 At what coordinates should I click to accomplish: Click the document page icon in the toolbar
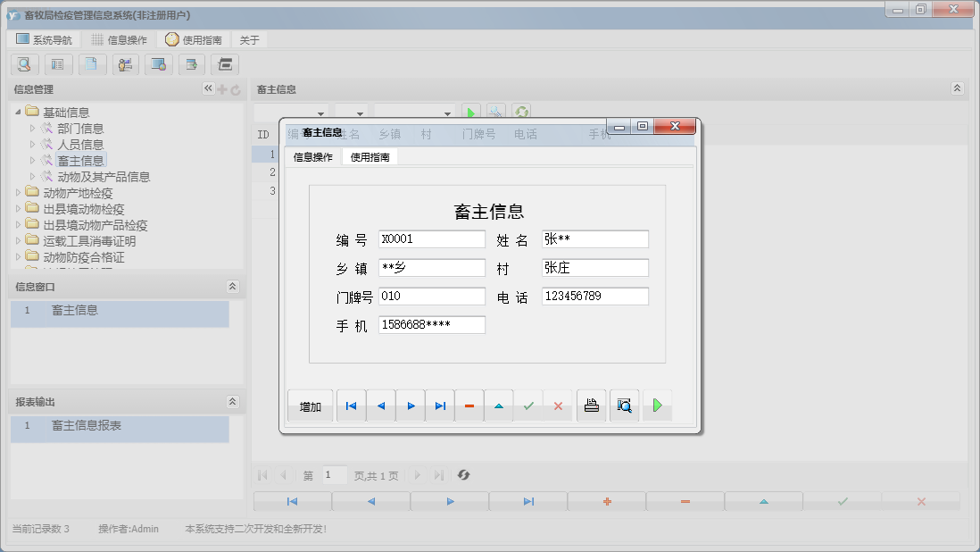[x=92, y=64]
